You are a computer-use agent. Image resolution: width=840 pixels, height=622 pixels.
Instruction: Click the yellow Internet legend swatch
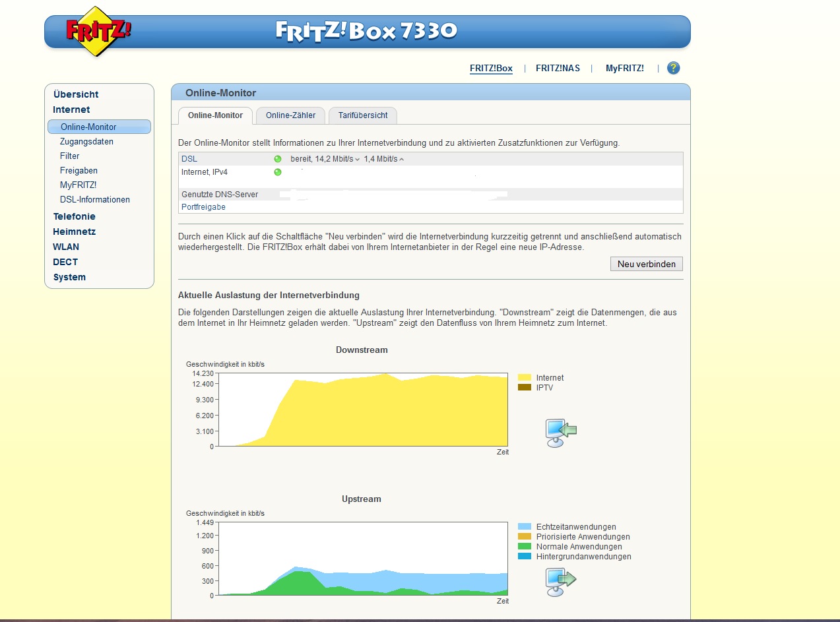(525, 378)
